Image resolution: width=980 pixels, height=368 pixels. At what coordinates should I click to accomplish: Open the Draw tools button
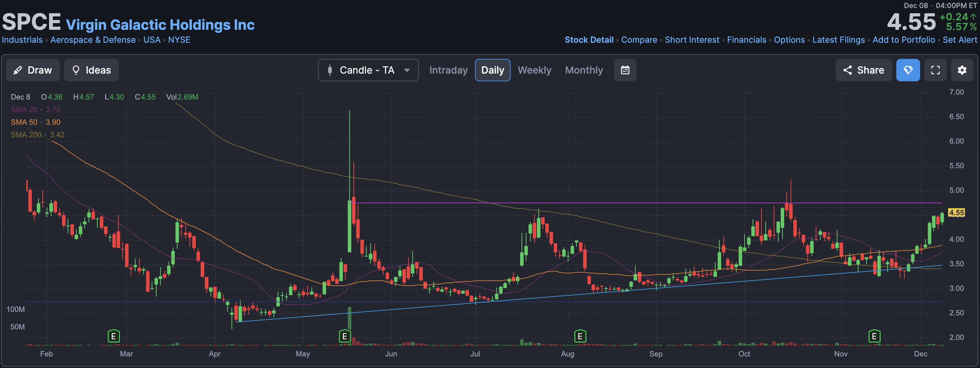click(x=33, y=70)
